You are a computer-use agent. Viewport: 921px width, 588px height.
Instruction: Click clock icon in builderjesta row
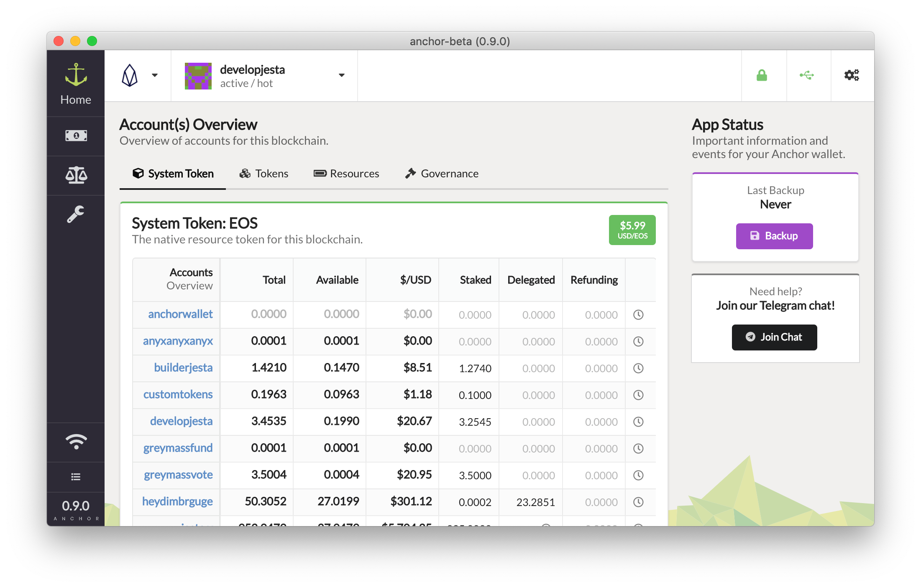pos(638,368)
